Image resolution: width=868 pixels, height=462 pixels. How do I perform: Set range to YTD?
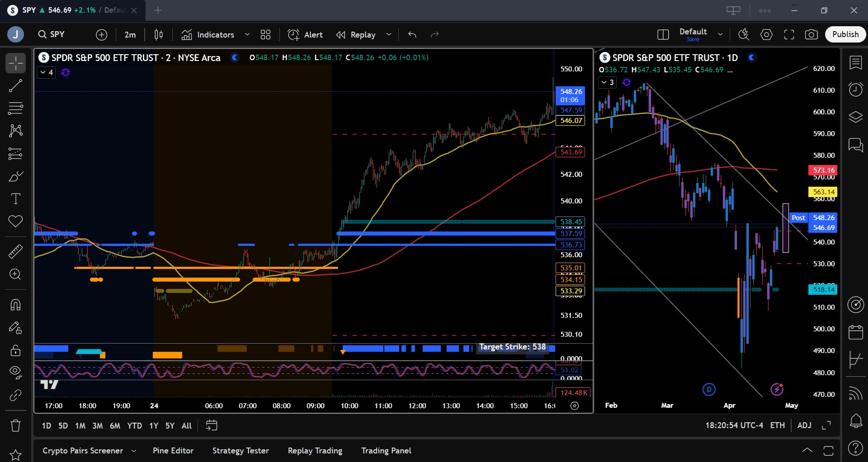134,426
